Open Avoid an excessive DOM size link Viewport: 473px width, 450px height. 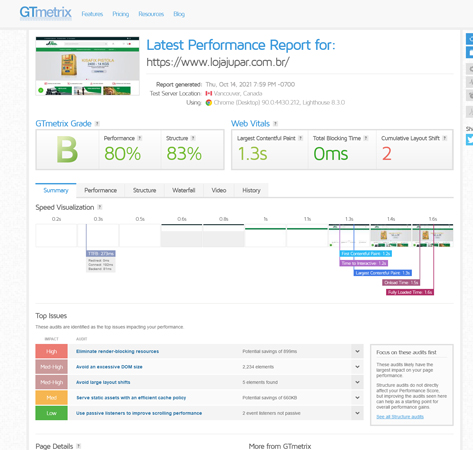click(109, 367)
